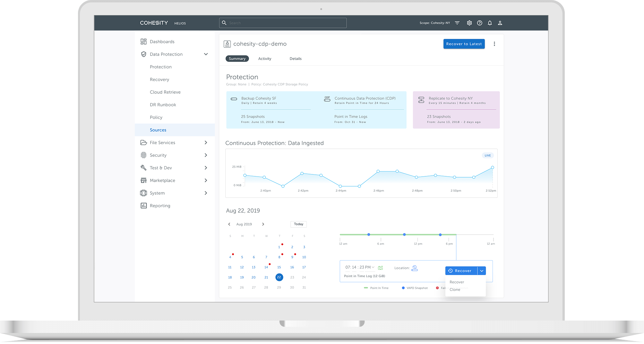Click the last data point on chart

point(493,167)
